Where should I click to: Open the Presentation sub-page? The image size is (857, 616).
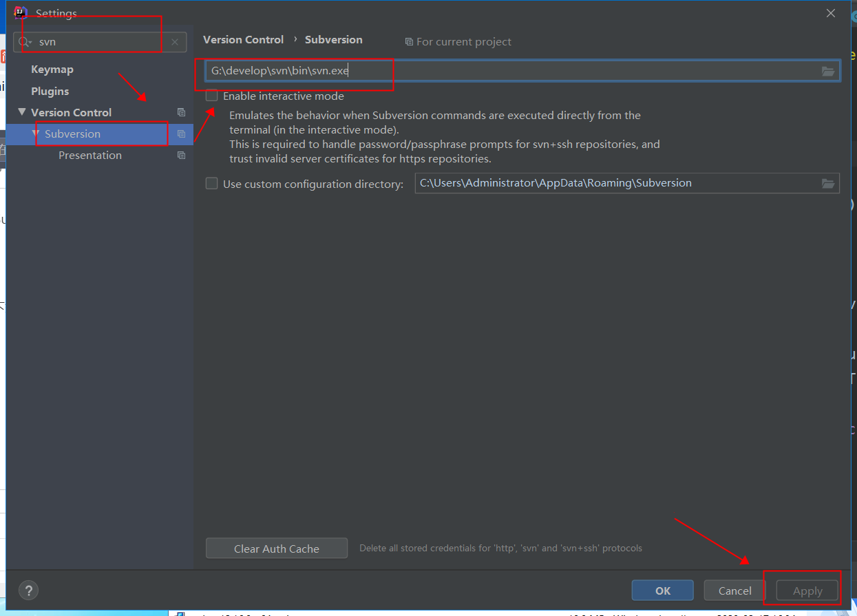pyautogui.click(x=90, y=155)
